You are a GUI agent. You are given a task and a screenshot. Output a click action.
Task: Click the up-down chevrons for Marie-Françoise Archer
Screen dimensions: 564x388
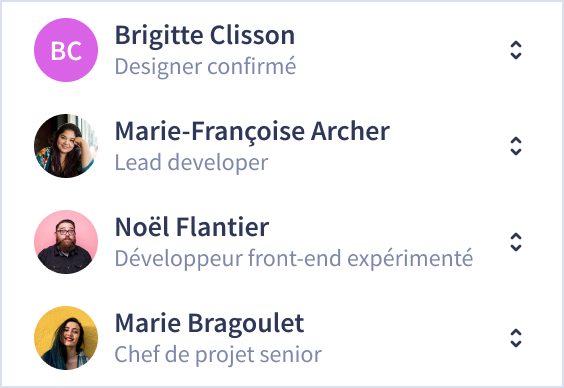point(516,146)
